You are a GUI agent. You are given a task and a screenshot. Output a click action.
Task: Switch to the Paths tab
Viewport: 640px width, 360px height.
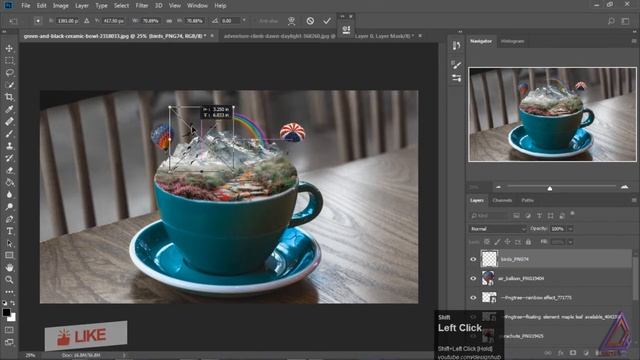527,200
